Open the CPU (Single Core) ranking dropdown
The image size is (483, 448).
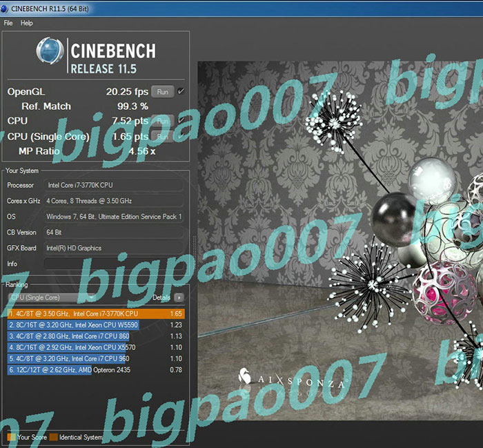[x=52, y=298]
